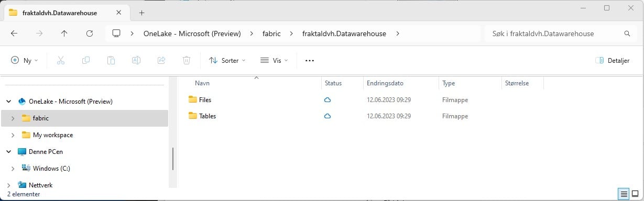Click the share icon in toolbar
The height and width of the screenshot is (201, 644).
161,60
